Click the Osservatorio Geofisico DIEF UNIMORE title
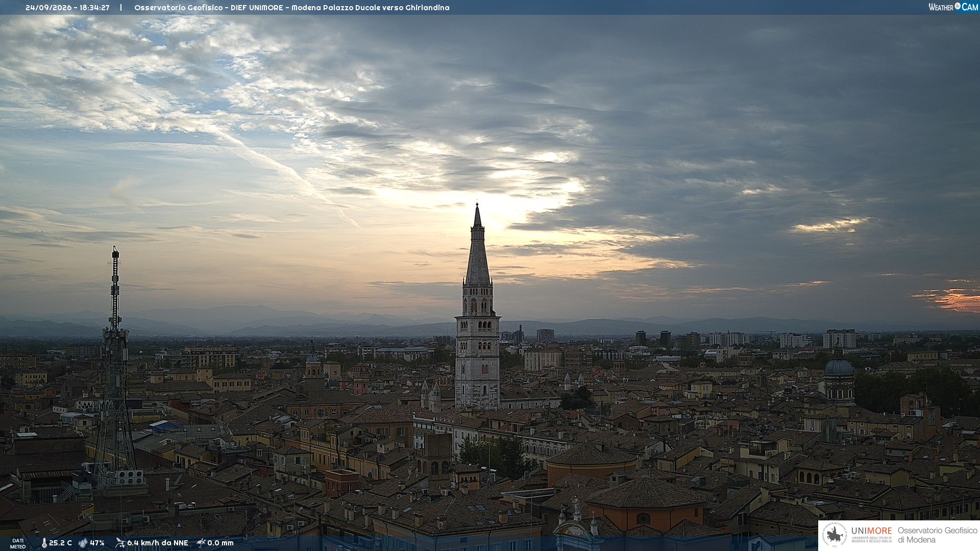This screenshot has width=980, height=551. pyautogui.click(x=211, y=8)
